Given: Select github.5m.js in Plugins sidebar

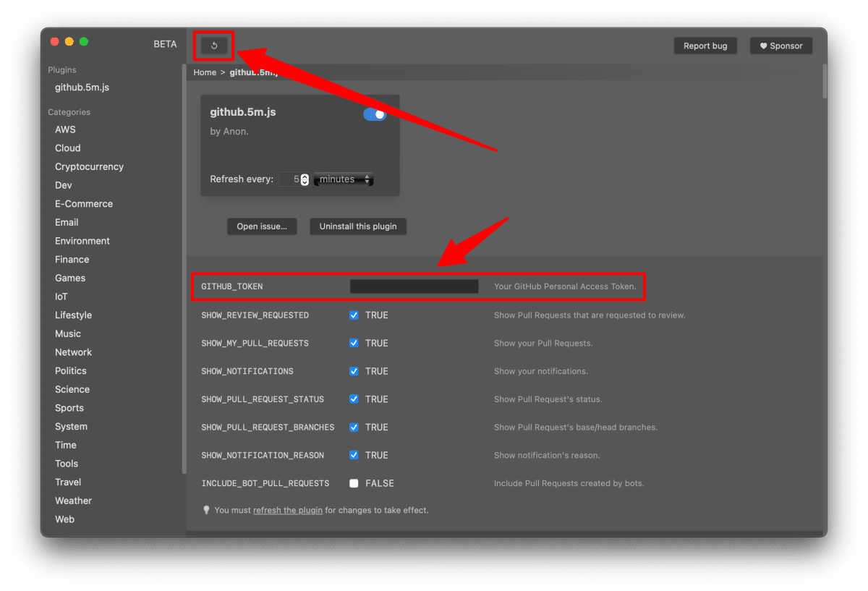Looking at the screenshot, I should 82,88.
